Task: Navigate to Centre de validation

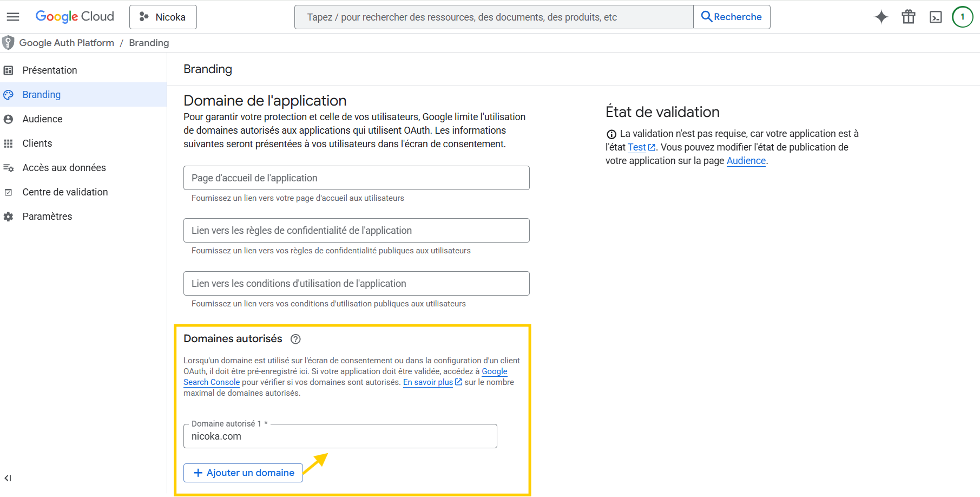Action: click(x=65, y=192)
